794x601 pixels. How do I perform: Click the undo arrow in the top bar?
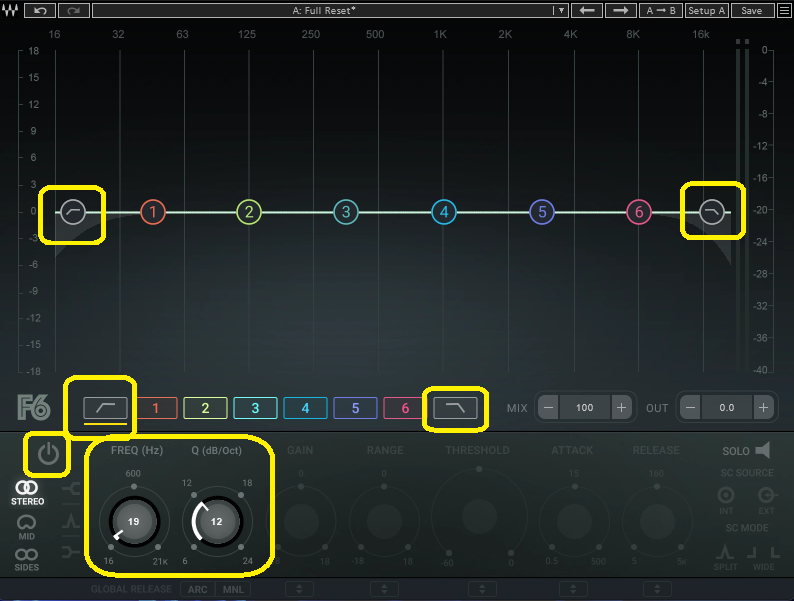click(40, 10)
